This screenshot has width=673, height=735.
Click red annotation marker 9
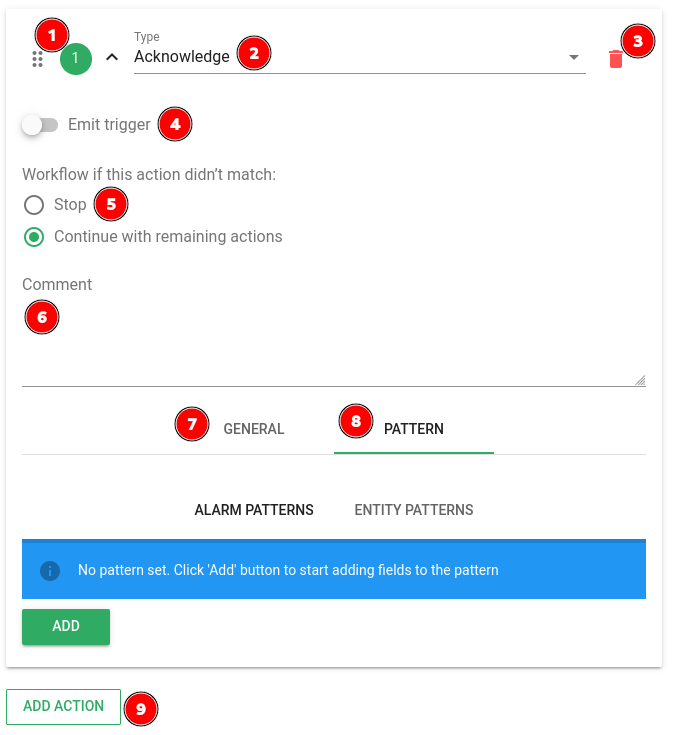pyautogui.click(x=141, y=708)
